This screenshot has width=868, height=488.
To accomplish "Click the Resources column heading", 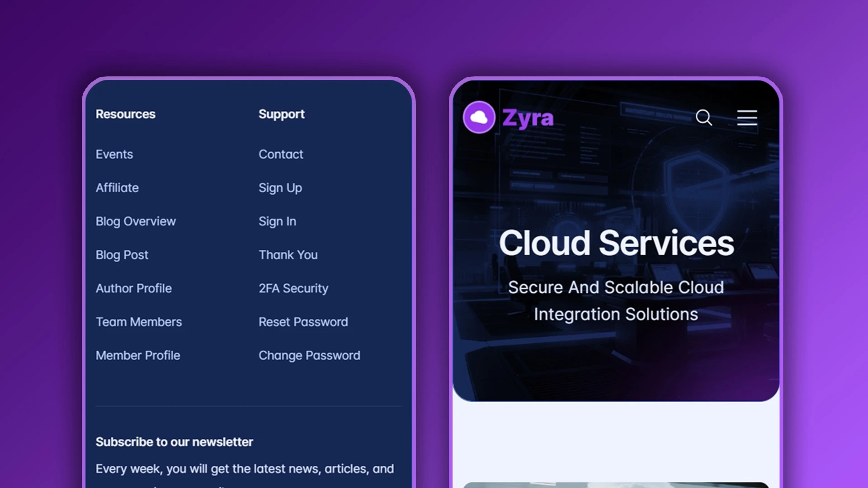I will (x=126, y=114).
